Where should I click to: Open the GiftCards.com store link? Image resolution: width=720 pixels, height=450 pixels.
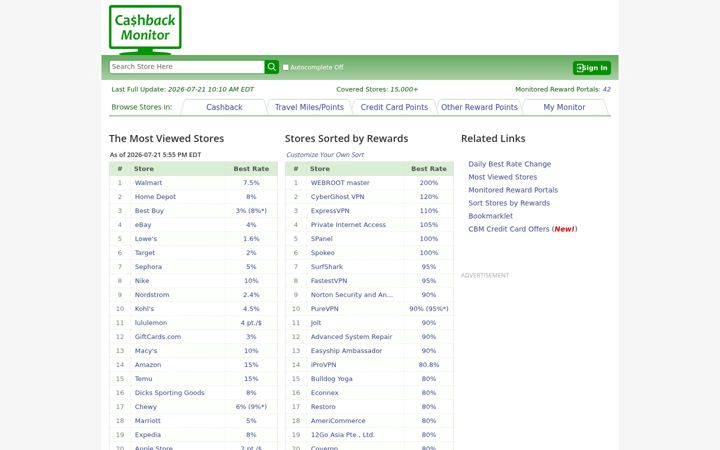pos(158,337)
